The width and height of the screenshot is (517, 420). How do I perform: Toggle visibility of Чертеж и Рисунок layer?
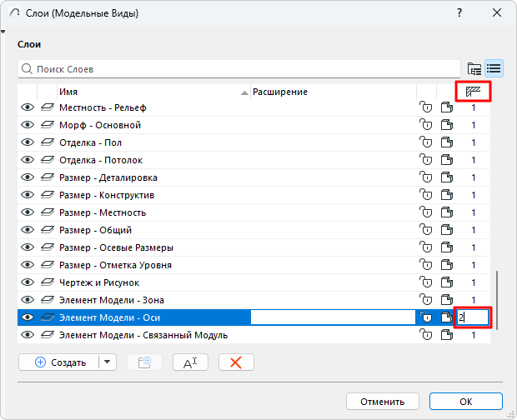click(28, 282)
